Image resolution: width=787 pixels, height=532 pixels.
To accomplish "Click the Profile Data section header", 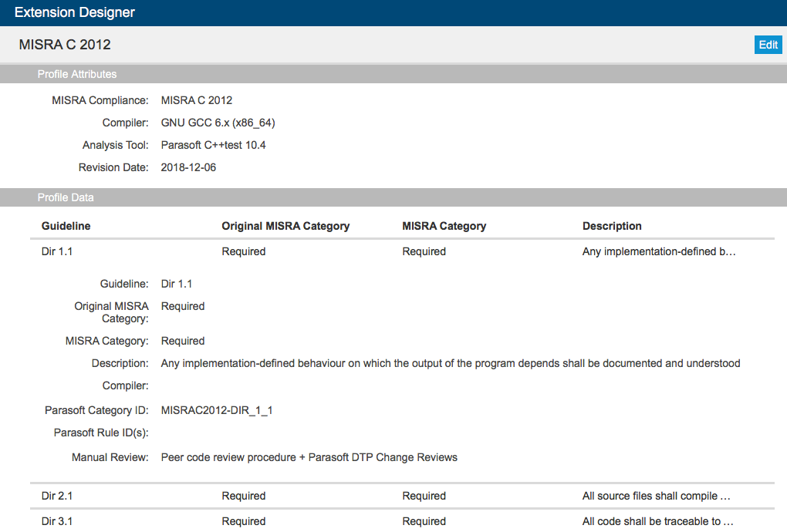I will (393, 197).
